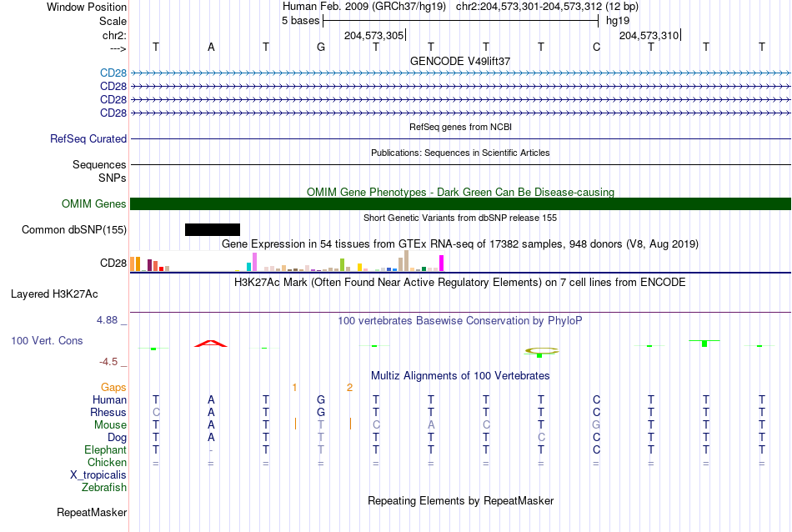Click 'Publications: Sequences in Scientific Articles' title
This screenshot has height=532, width=792.
click(x=460, y=153)
